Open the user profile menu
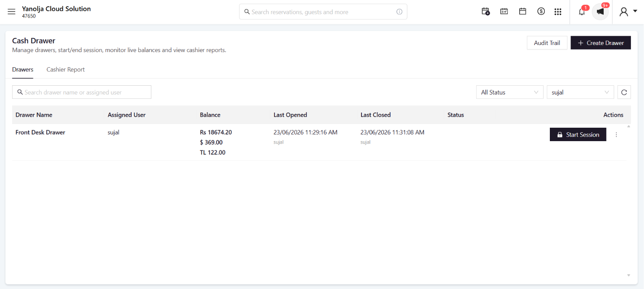This screenshot has height=289, width=644. point(628,12)
